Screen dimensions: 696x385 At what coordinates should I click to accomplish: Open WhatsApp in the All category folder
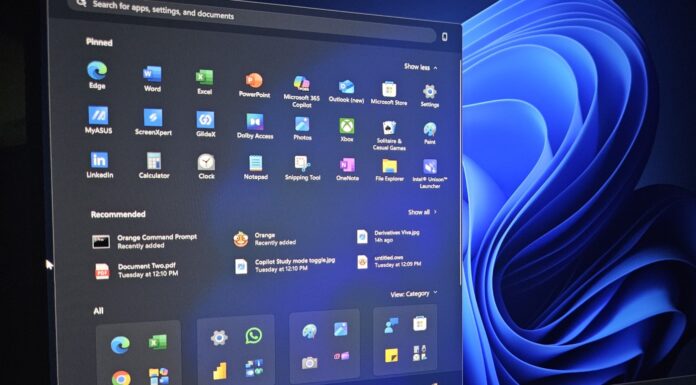[x=253, y=335]
